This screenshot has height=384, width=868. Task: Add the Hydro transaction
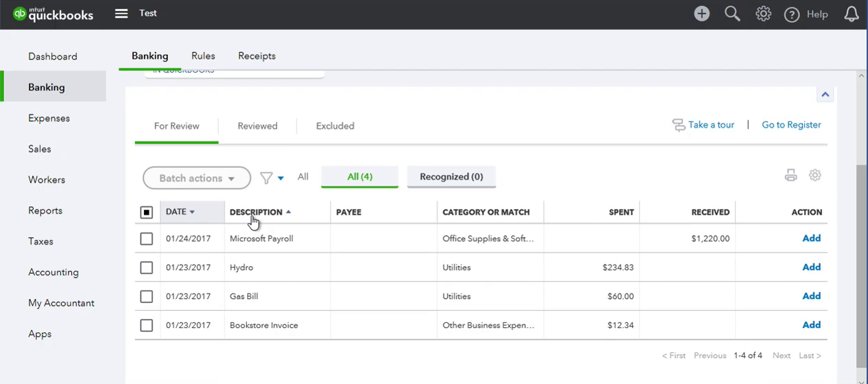point(812,267)
